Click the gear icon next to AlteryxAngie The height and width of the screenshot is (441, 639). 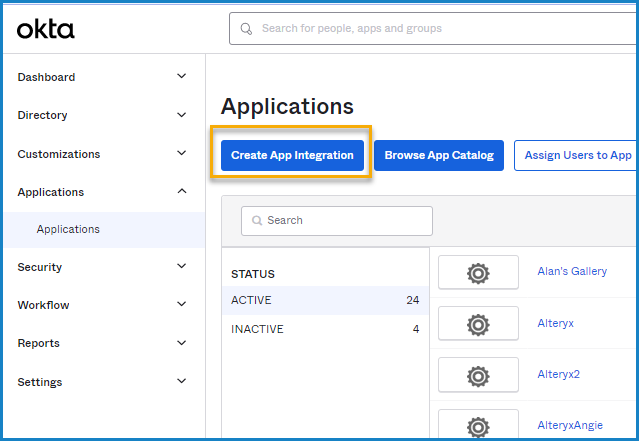(x=478, y=426)
